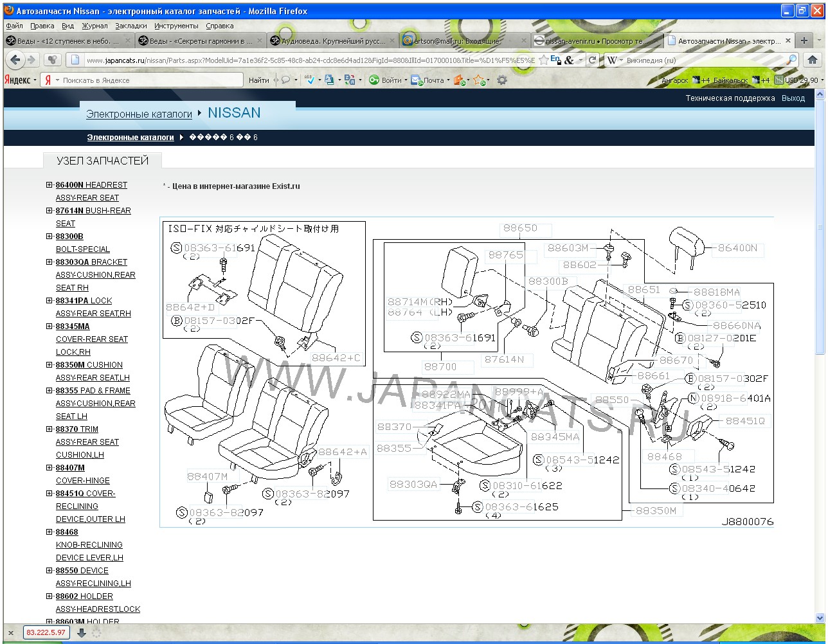Go forward with the Forward arrow
Image resolution: width=828 pixels, height=644 pixels.
31,60
